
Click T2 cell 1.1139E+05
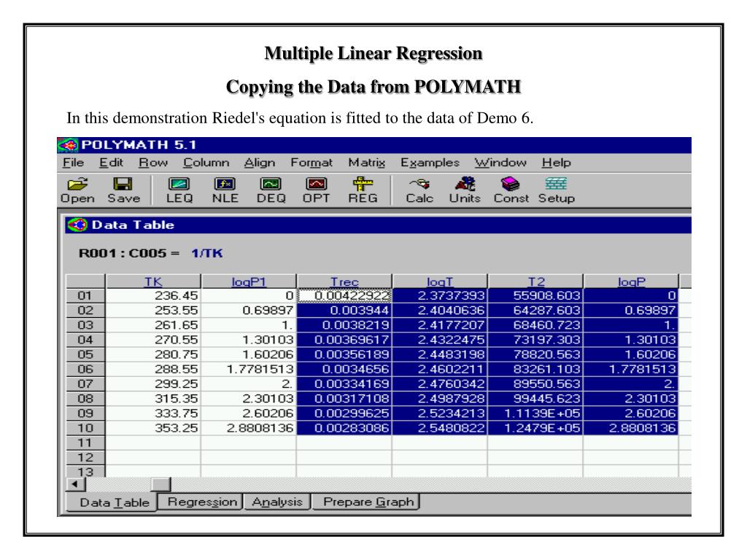point(535,413)
